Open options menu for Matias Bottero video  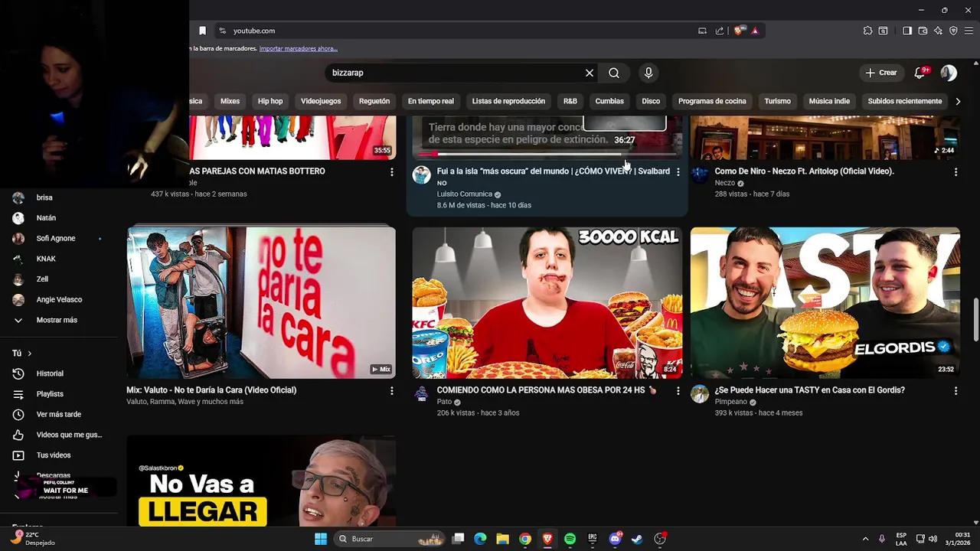coord(392,172)
